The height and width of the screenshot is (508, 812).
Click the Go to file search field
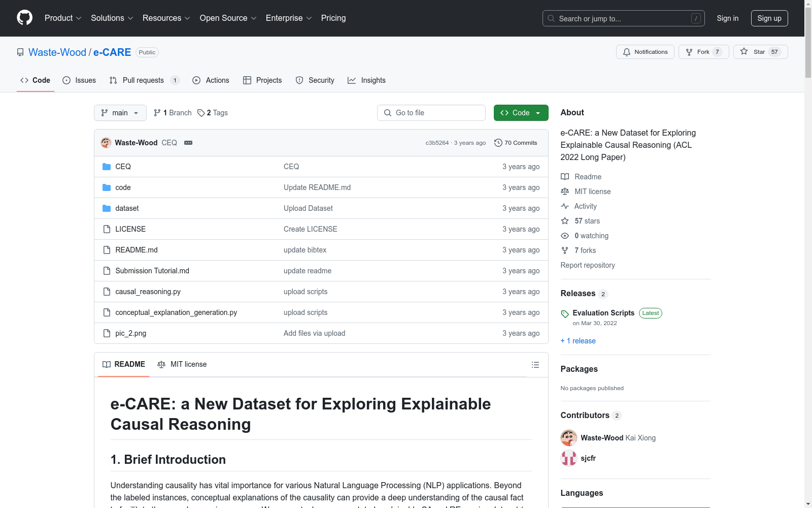[431, 113]
